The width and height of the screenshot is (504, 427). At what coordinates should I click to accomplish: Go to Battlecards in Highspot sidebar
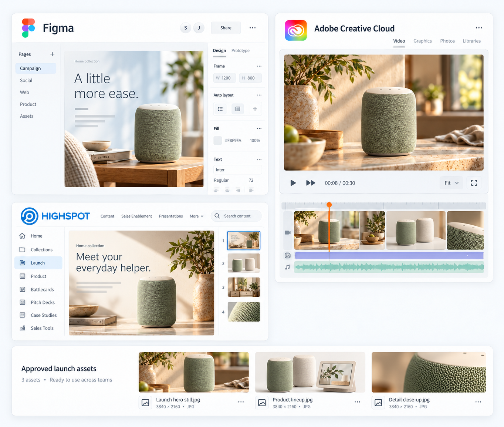pyautogui.click(x=38, y=289)
